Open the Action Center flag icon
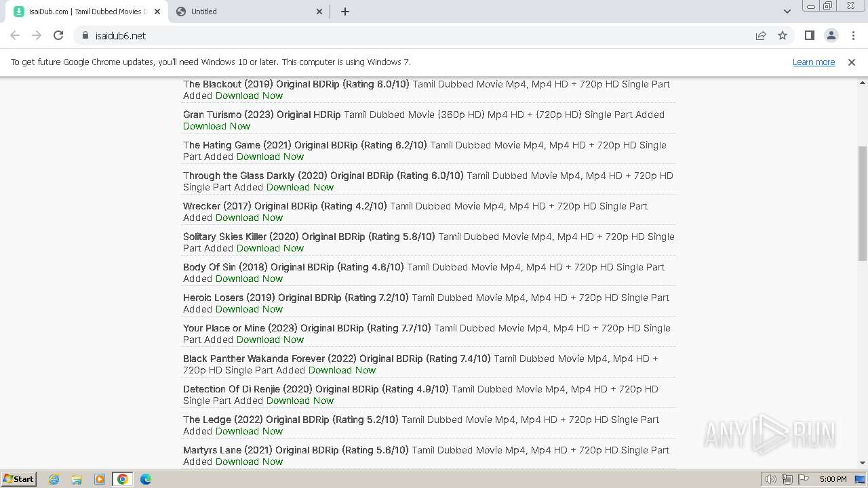The image size is (868, 488). pos(804,479)
